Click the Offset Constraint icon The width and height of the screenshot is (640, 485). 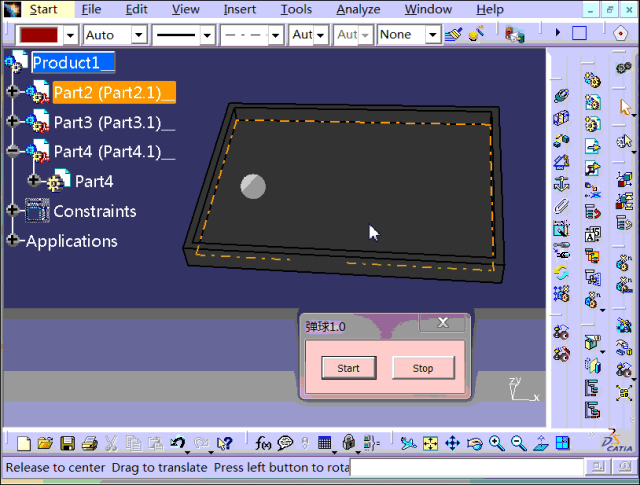(x=562, y=140)
